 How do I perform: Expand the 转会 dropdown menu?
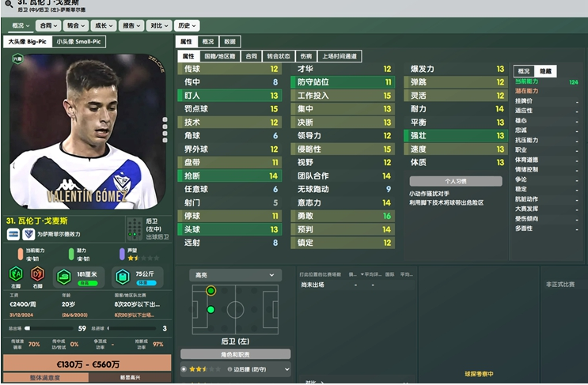click(x=76, y=25)
